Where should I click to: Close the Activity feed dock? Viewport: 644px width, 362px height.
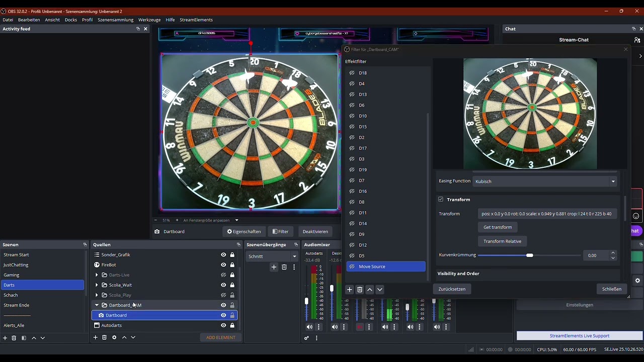[x=145, y=29]
